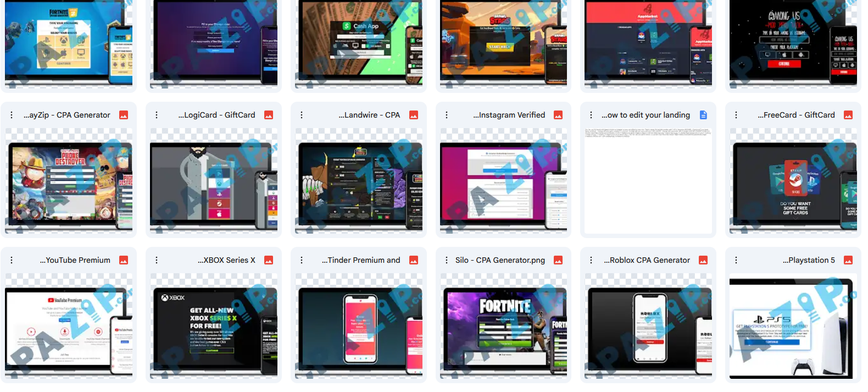Select the top-row Brawl Stars thumbnail
The image size is (868, 392).
503,44
